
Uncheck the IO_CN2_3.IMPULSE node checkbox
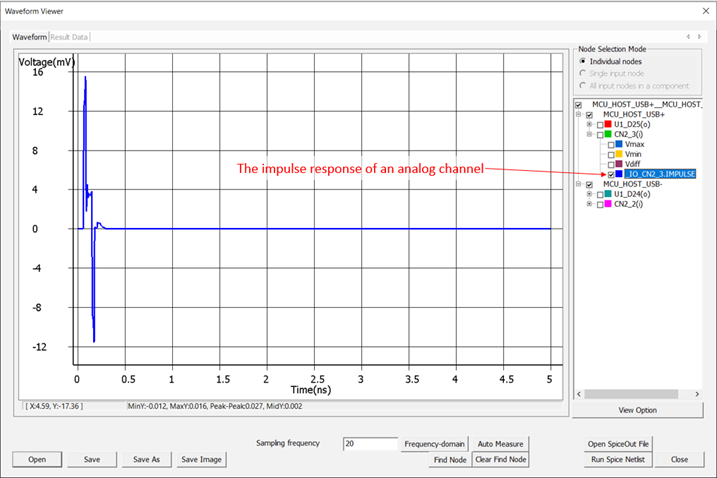point(611,174)
